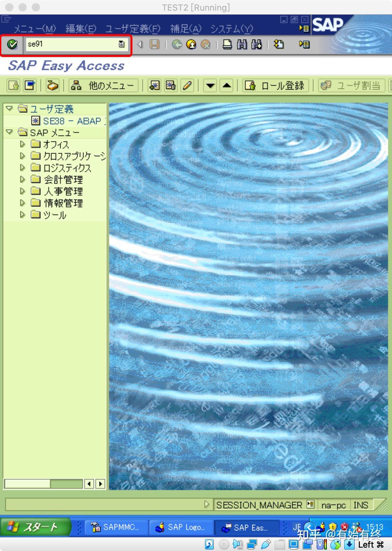Screen dimensions: 392x551
Task: Expand the ロジスティクス folder
Action: pyautogui.click(x=23, y=168)
